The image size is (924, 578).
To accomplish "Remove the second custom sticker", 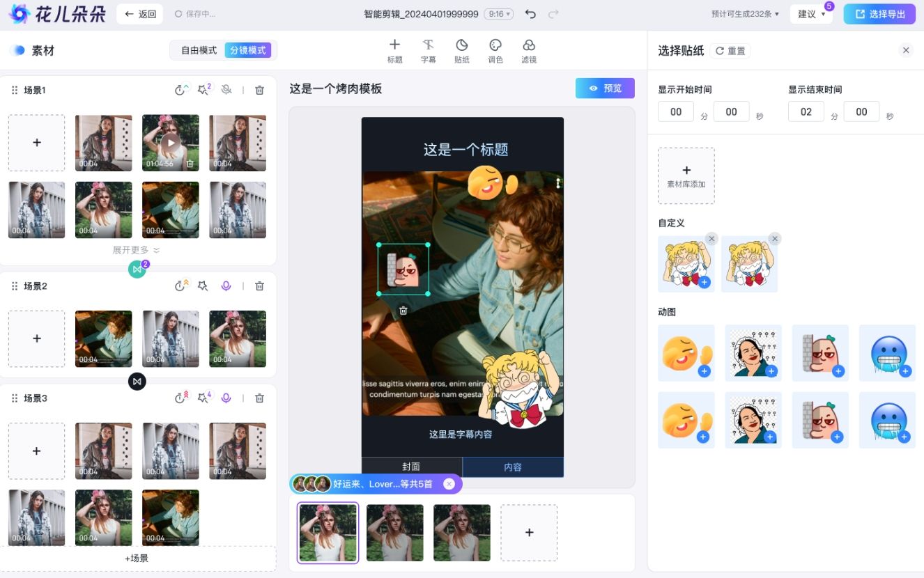I will click(775, 239).
